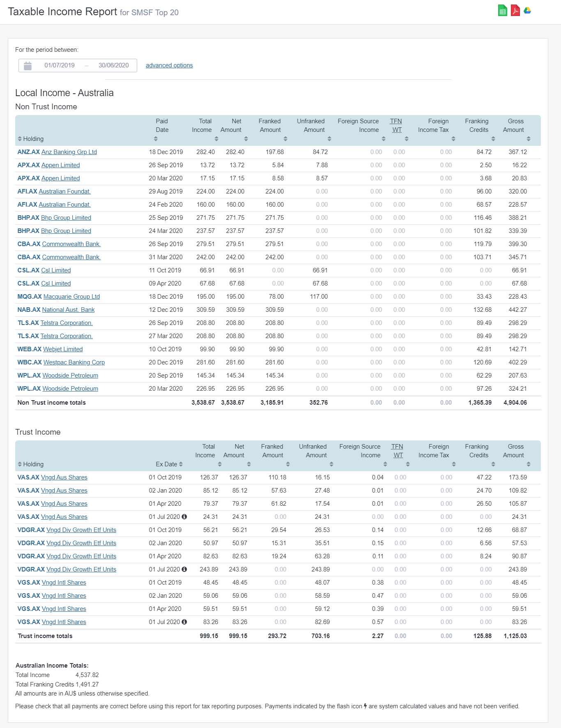This screenshot has width=561, height=728.
Task: Sort Trust Income table by Gross Amount
Action: [529, 464]
